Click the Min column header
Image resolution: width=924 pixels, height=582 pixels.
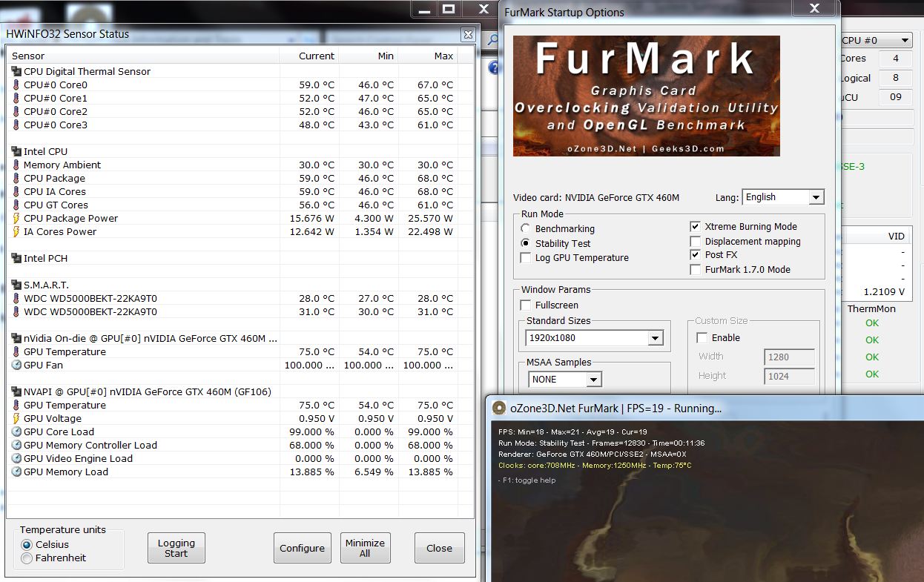tap(369, 56)
